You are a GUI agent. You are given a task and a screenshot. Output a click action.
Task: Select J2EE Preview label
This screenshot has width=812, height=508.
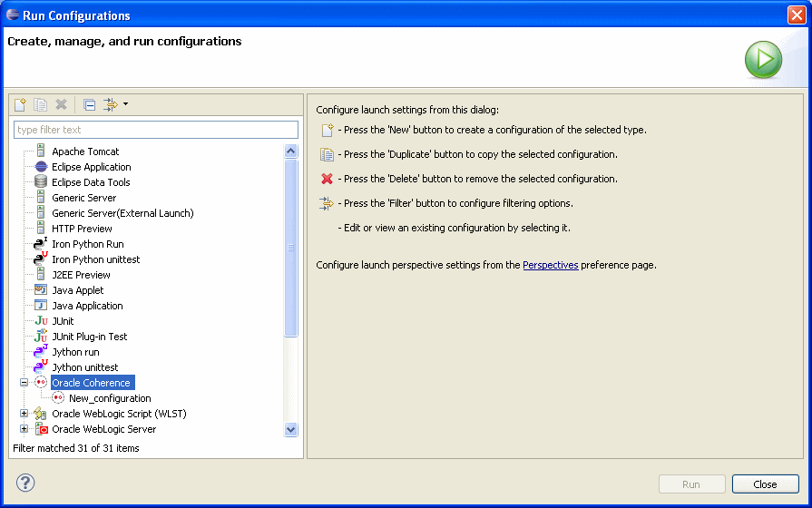tap(81, 275)
